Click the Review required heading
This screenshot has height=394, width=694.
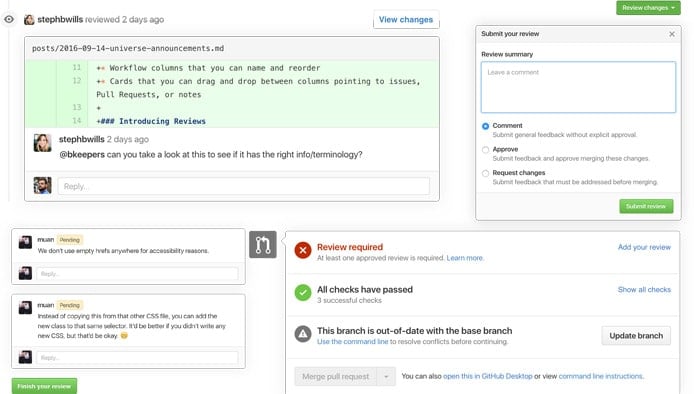pyautogui.click(x=350, y=247)
